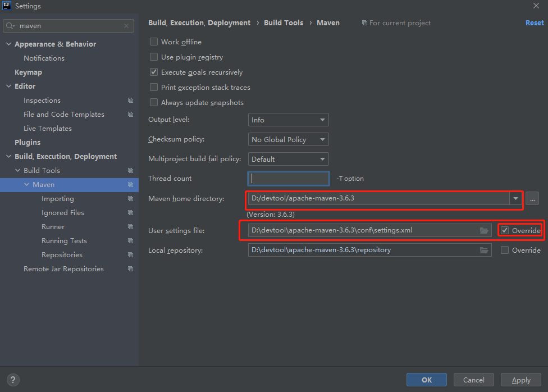Close the Settings dialog window
Screen dimensions: 548x392
pos(536,6)
